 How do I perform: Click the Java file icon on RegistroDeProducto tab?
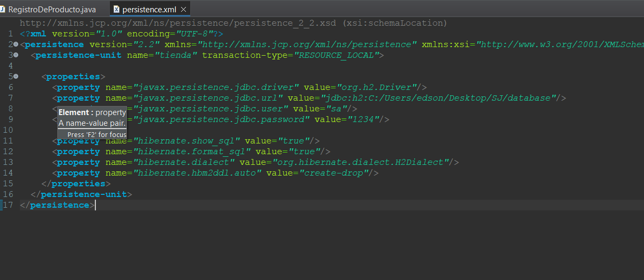tap(3, 9)
